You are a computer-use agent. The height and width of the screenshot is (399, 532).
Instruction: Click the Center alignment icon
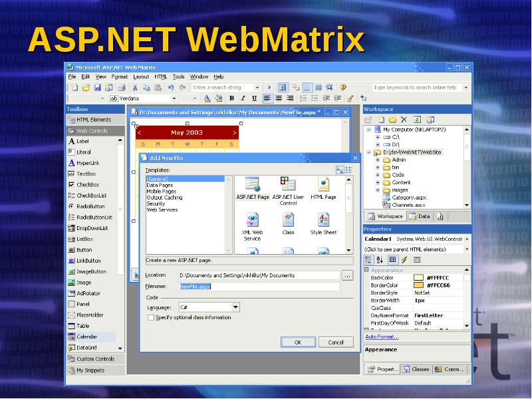[279, 98]
